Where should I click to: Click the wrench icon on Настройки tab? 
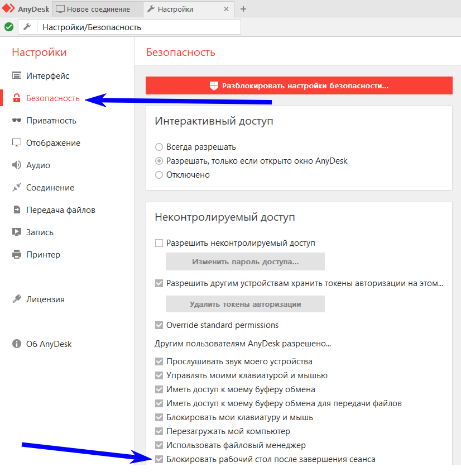(151, 9)
